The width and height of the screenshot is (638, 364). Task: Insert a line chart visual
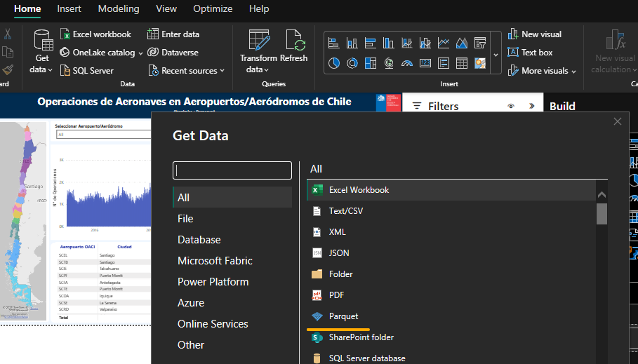444,43
